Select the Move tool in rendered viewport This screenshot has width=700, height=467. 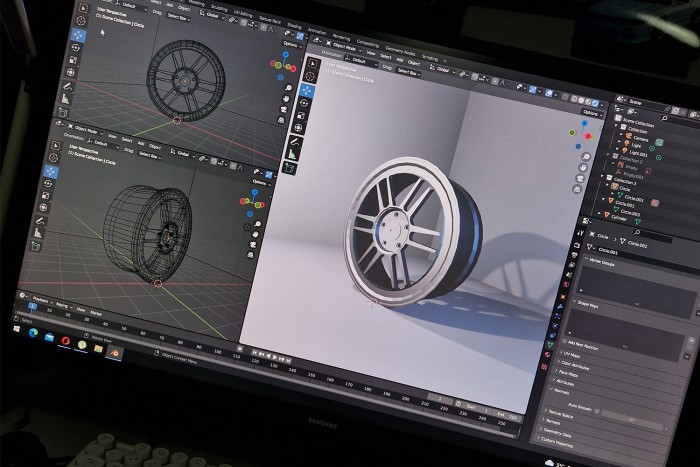pos(307,92)
